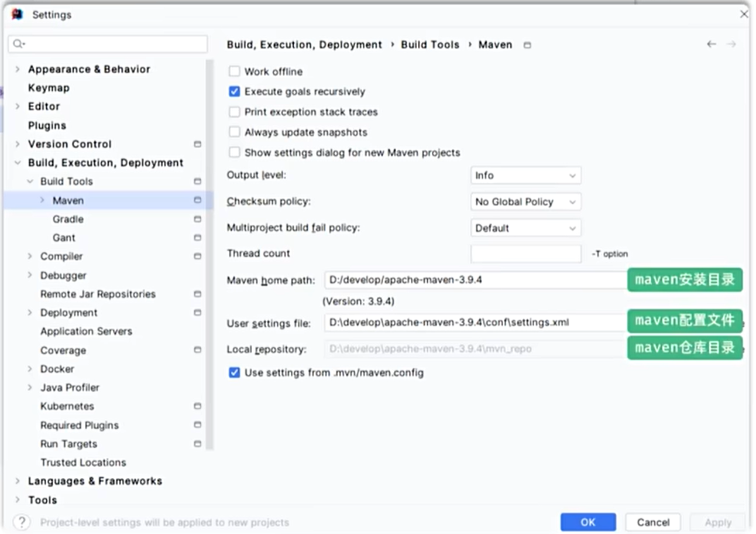Click the Thread count input field
Image resolution: width=756 pixels, height=534 pixels.
[x=525, y=254]
